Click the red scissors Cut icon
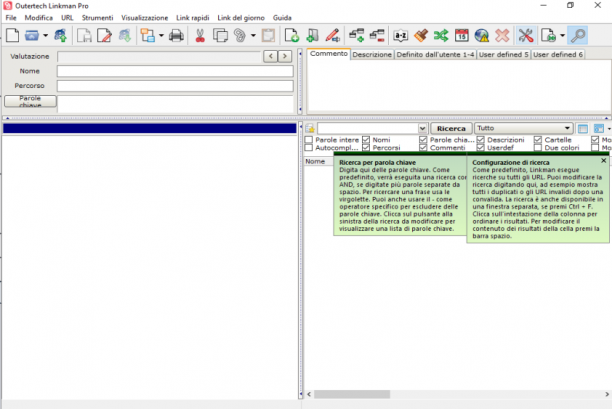 (200, 36)
